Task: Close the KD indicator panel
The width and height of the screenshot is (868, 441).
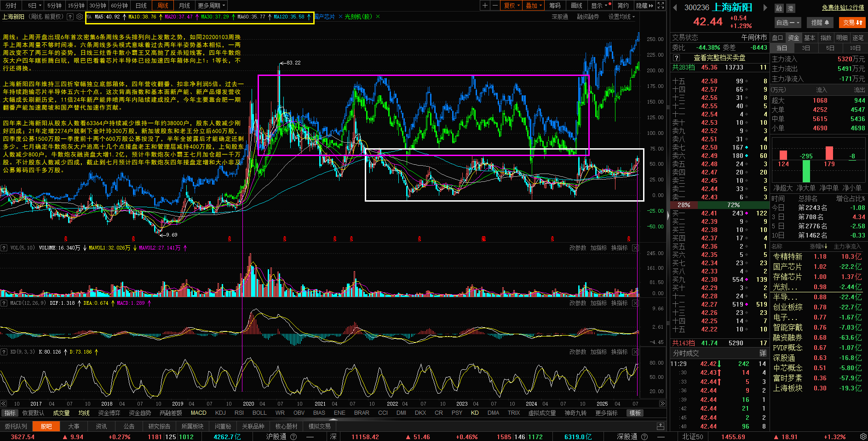Action: coord(635,352)
